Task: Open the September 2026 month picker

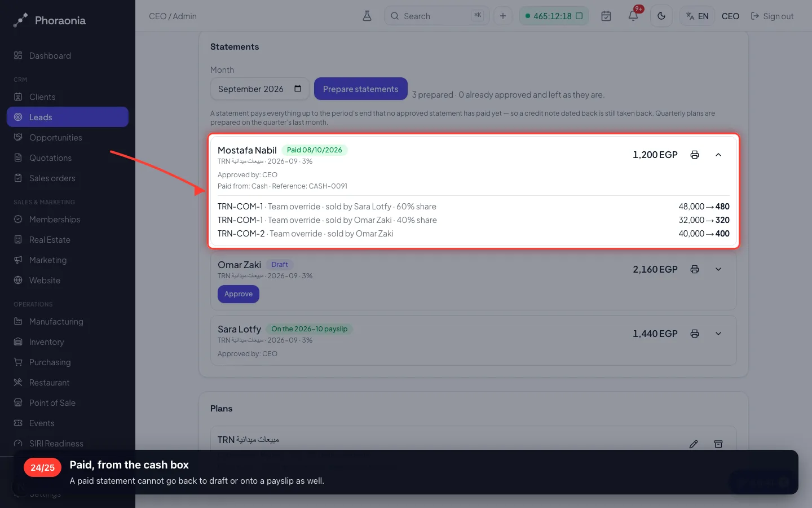Action: (x=260, y=89)
